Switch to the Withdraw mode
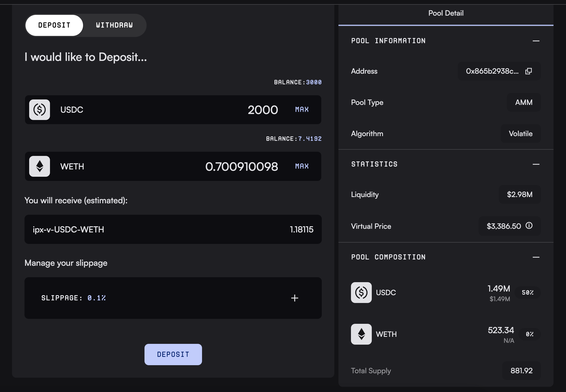Screen dimensions: 566x392 point(114,25)
